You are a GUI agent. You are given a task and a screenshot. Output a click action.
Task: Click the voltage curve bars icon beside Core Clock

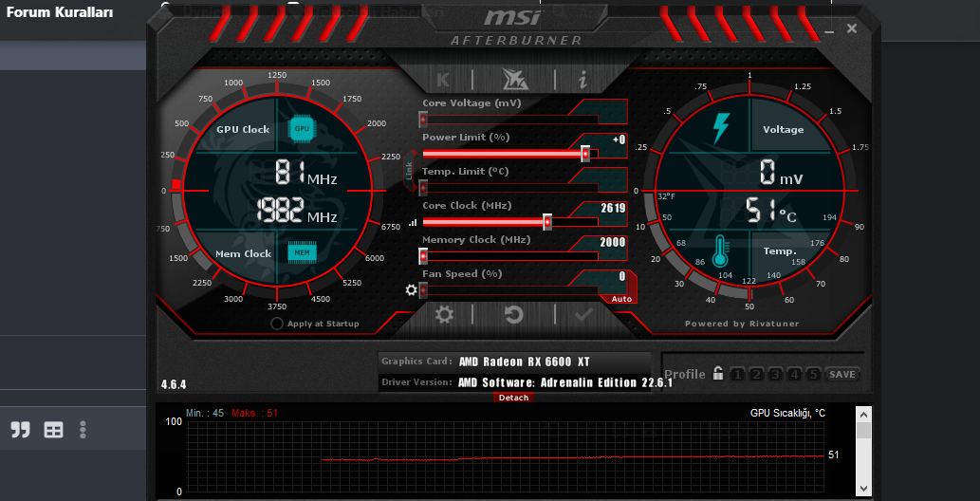tap(413, 222)
